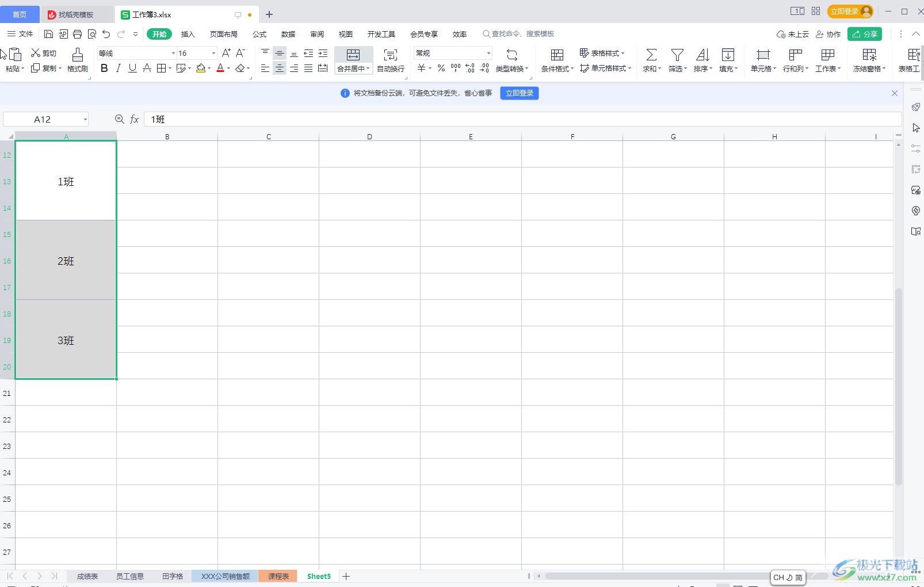
Task: Decrease font size with A- icon
Action: pyautogui.click(x=240, y=53)
